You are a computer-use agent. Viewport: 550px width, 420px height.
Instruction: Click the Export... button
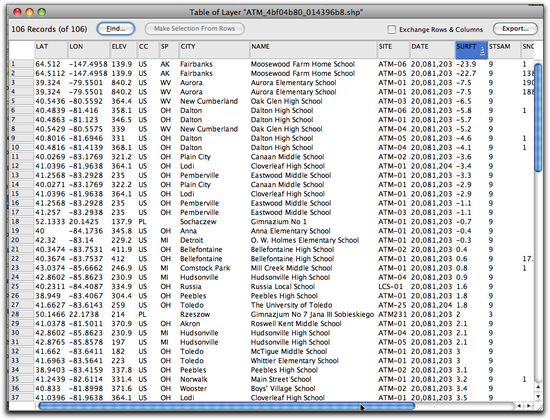(515, 29)
